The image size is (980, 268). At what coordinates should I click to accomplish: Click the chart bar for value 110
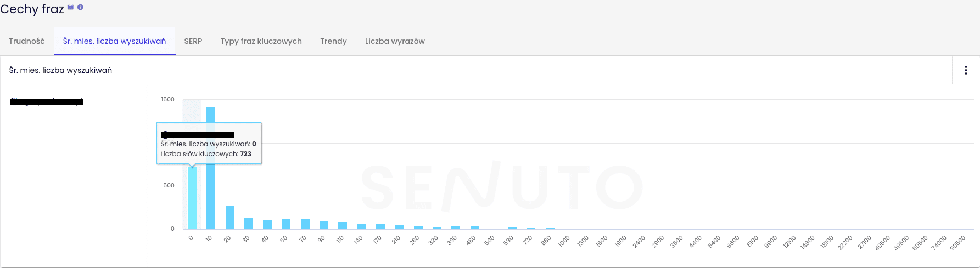343,225
